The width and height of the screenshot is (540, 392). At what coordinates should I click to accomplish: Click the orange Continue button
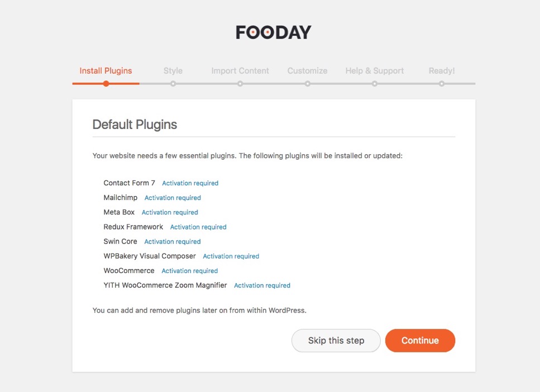[x=420, y=340]
